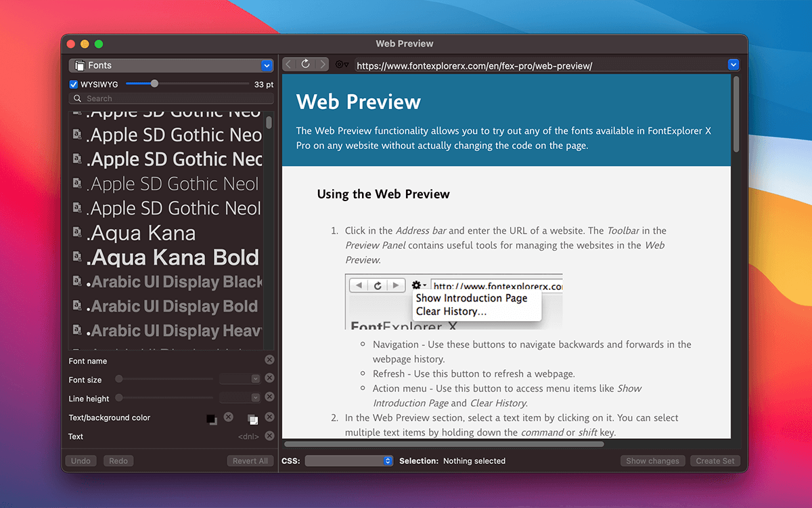Click the font Search field
Screen dimensions: 812x508
pos(171,99)
